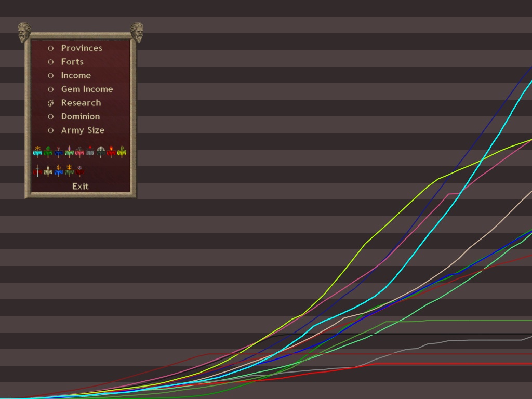Show the Gem Income graph

coord(81,89)
